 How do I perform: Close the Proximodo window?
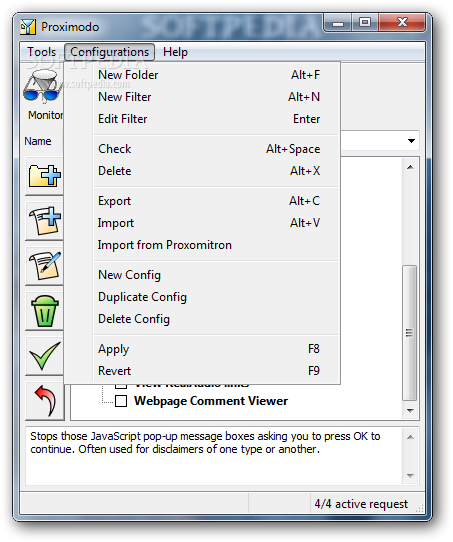(x=402, y=23)
